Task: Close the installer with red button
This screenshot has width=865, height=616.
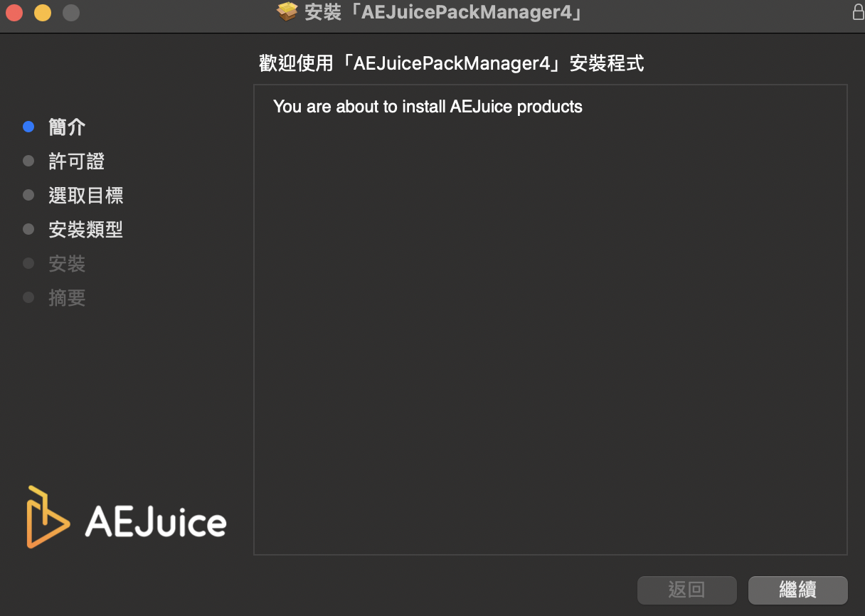Action: point(14,12)
